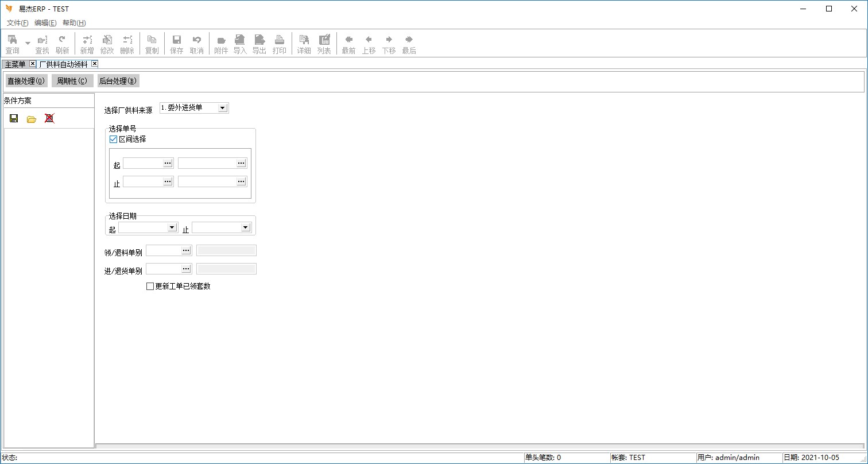
Task: Enable 更新工单已领套数 checkbox
Action: point(150,286)
